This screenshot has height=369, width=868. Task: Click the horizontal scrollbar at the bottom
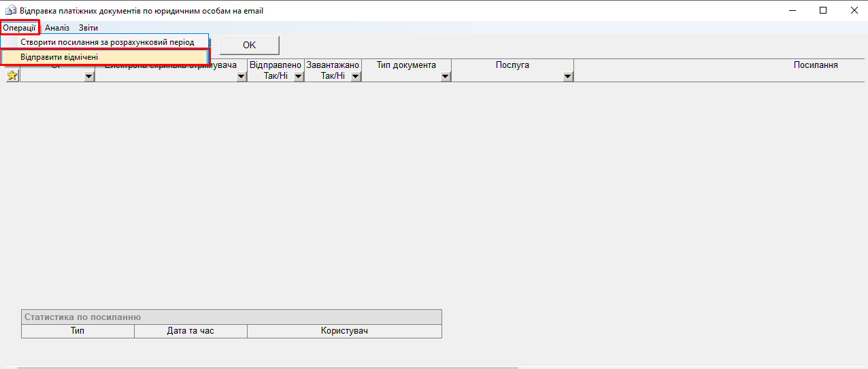coord(272,367)
